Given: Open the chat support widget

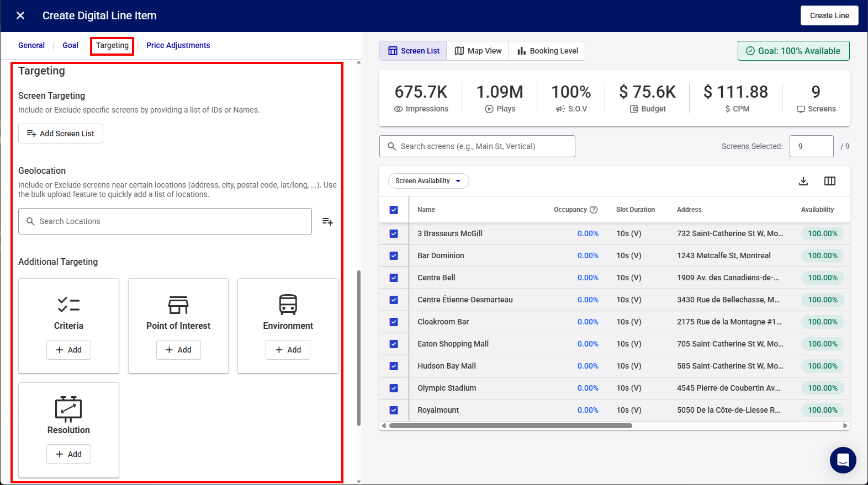Looking at the screenshot, I should coord(843,460).
